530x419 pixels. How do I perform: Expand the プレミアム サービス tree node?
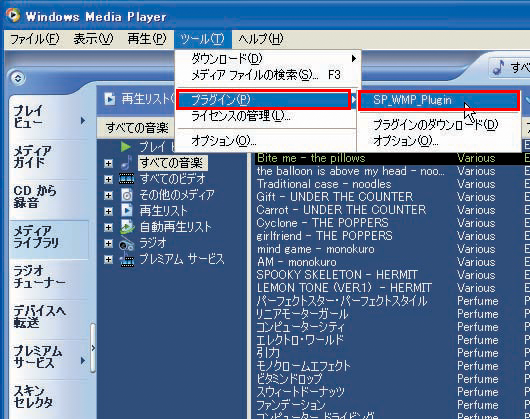(x=108, y=259)
